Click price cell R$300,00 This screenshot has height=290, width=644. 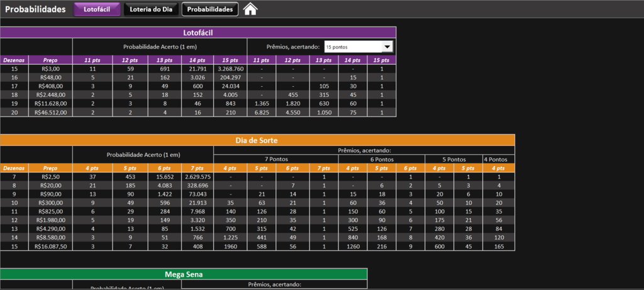(x=50, y=203)
